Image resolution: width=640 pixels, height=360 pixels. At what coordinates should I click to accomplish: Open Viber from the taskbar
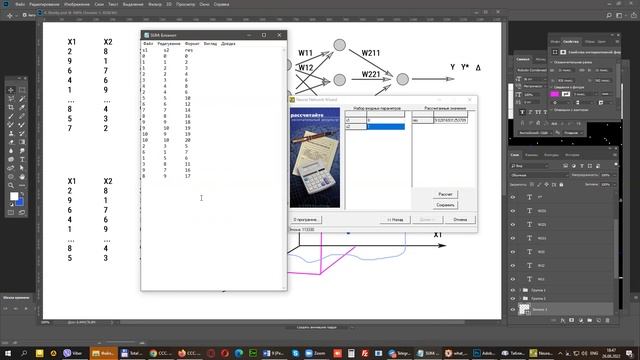click(x=73, y=353)
